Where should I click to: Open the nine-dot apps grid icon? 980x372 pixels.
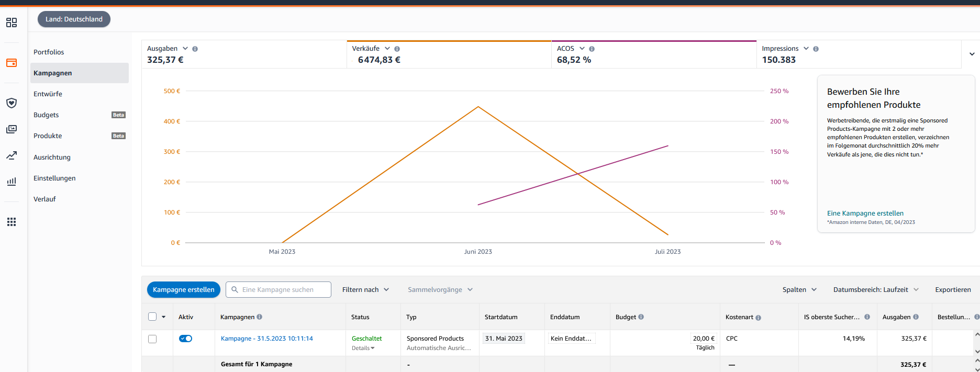(x=12, y=222)
